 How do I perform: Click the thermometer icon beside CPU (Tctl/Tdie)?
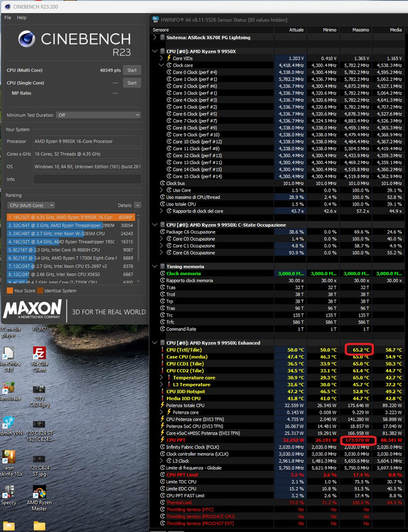click(x=162, y=350)
